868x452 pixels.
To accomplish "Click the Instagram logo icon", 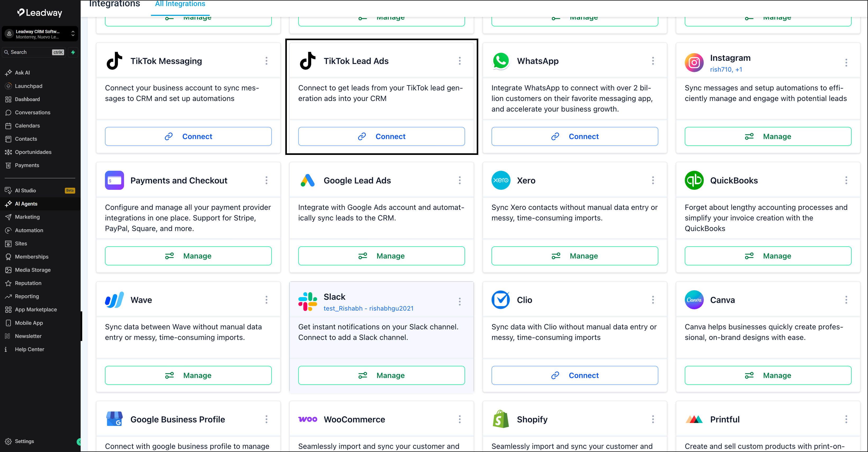I will pyautogui.click(x=694, y=63).
